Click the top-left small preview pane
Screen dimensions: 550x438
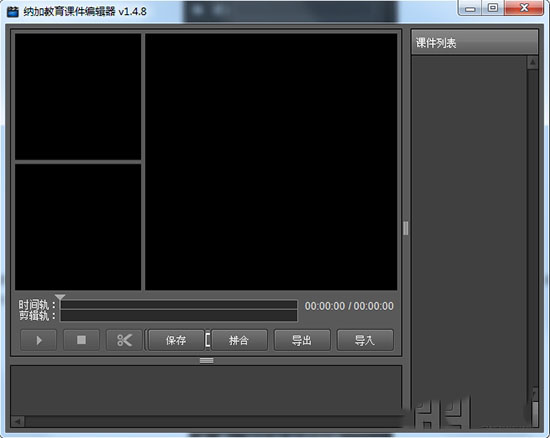click(78, 97)
